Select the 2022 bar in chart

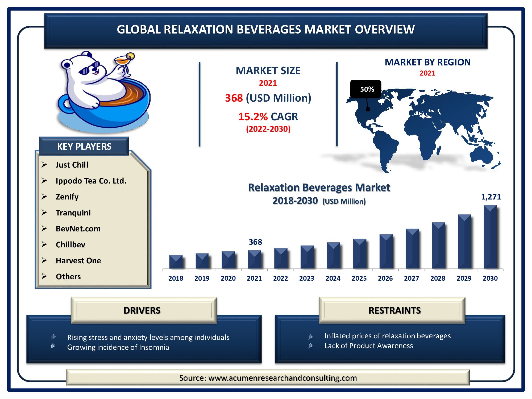tap(281, 258)
